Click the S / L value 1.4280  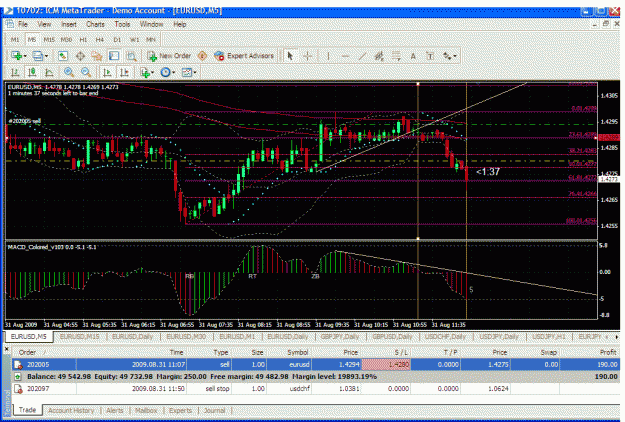click(x=386, y=365)
